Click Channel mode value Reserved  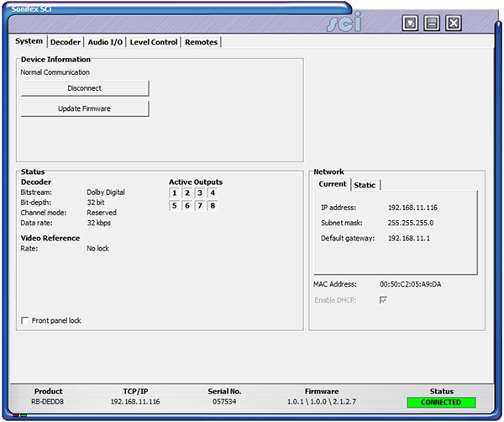[102, 213]
